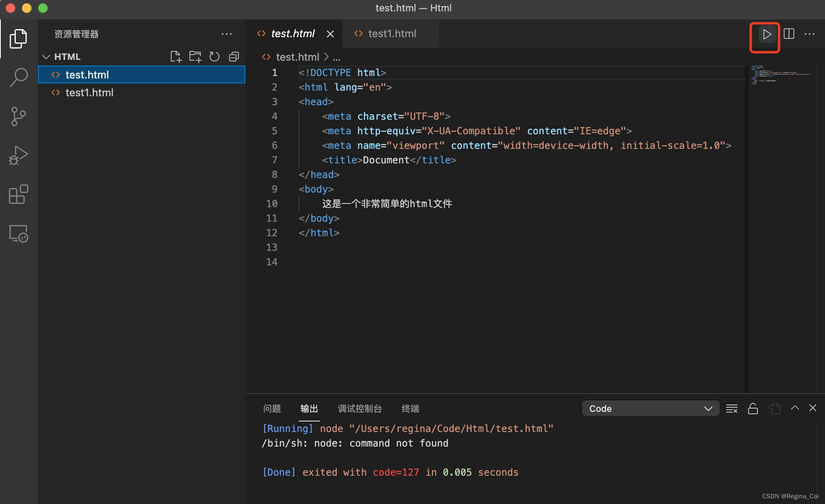Screen dimensions: 825x504
Task: Open the Run and Debug view
Action: click(19, 155)
